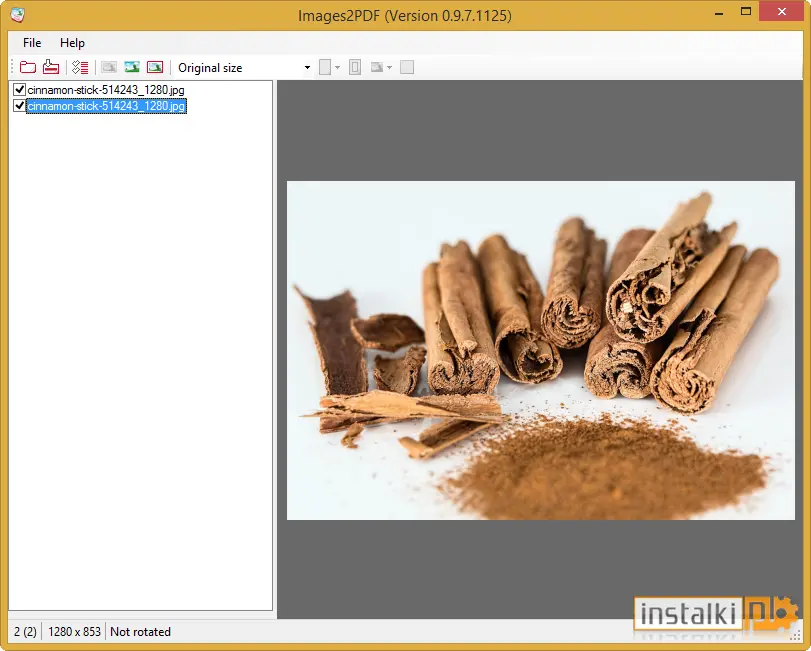Minimize the Images2PDF window
Image resolution: width=811 pixels, height=651 pixels.
point(718,12)
